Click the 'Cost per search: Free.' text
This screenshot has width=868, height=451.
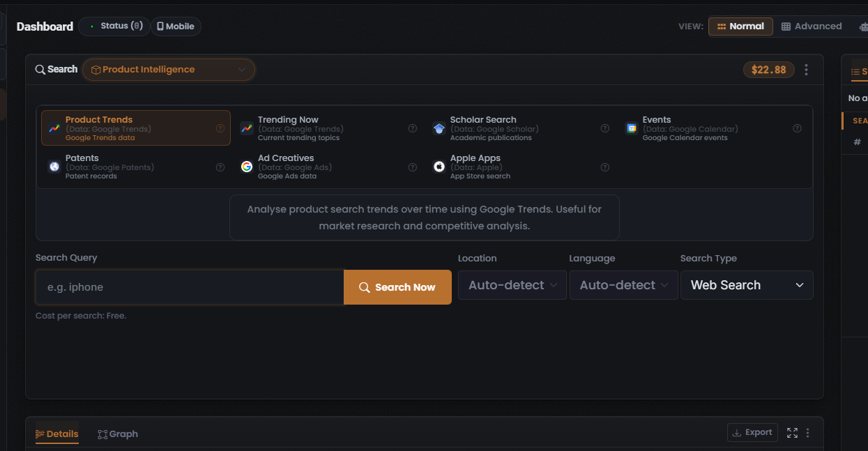pos(81,316)
